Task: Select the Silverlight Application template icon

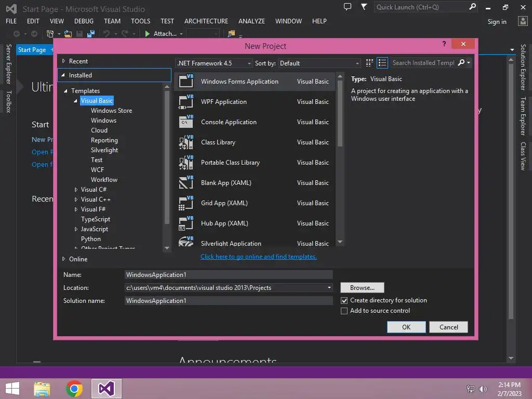Action: pos(186,242)
